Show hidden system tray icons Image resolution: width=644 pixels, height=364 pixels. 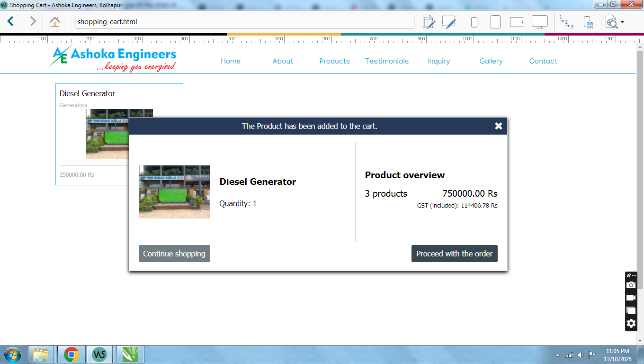pyautogui.click(x=557, y=355)
